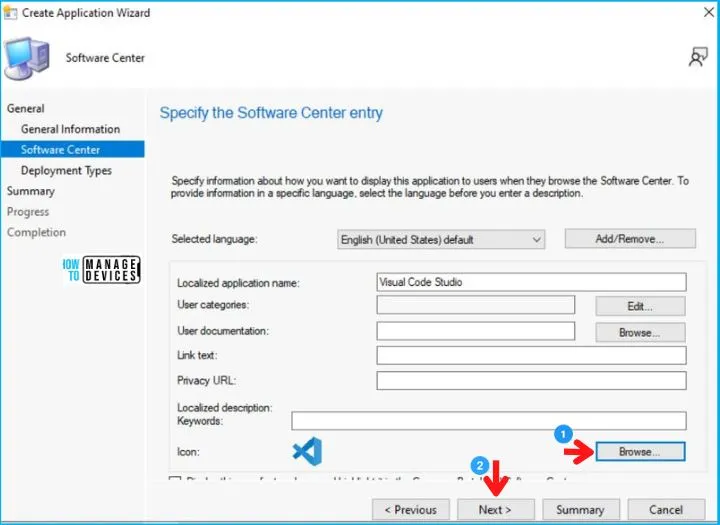This screenshot has height=525, width=720.
Task: Cancel the wizard
Action: pyautogui.click(x=666, y=510)
